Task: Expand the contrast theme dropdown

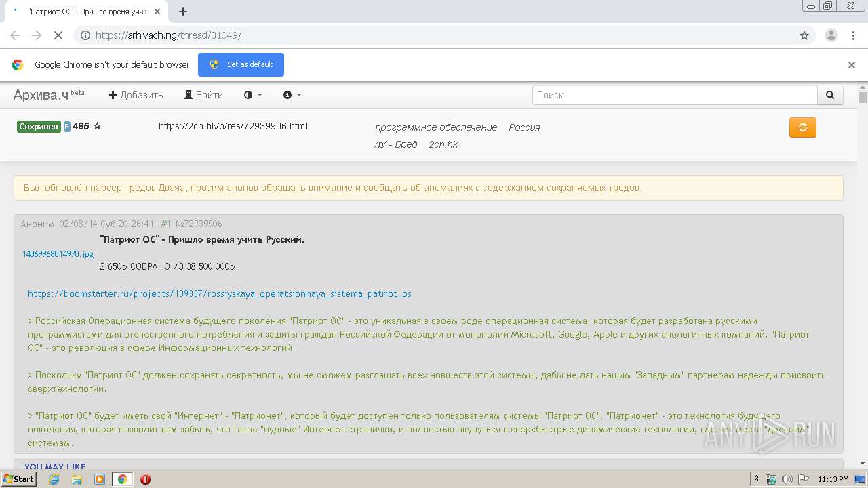Action: tap(253, 95)
